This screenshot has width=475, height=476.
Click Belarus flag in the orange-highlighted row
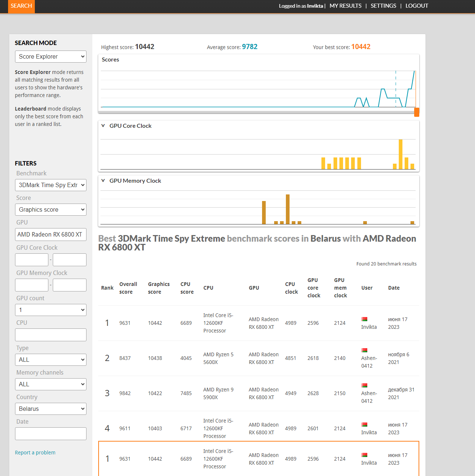click(364, 455)
